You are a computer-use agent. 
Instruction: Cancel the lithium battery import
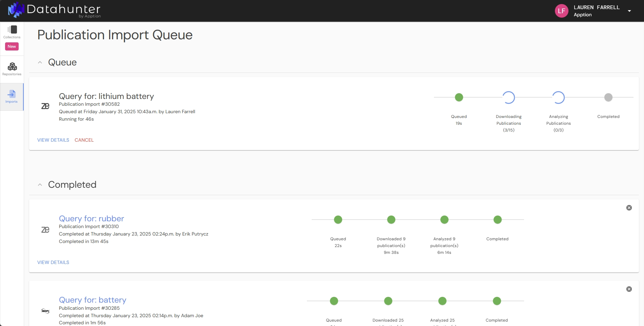click(x=84, y=140)
